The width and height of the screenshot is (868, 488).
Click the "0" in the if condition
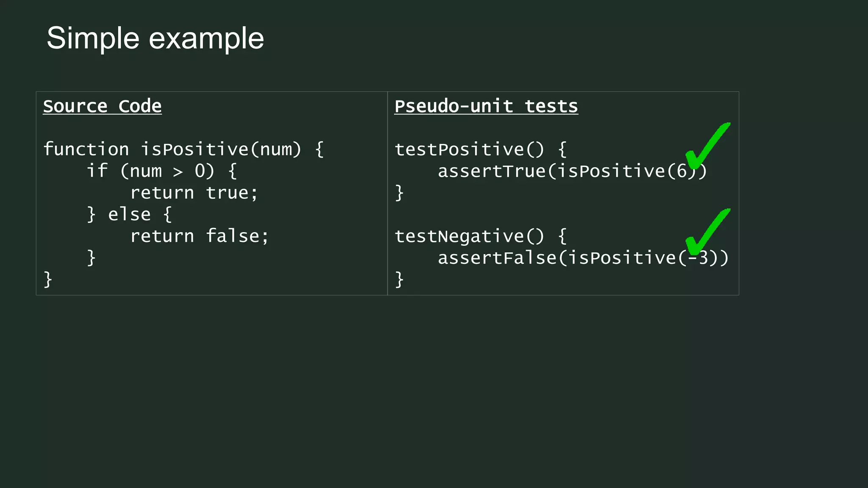tap(200, 171)
